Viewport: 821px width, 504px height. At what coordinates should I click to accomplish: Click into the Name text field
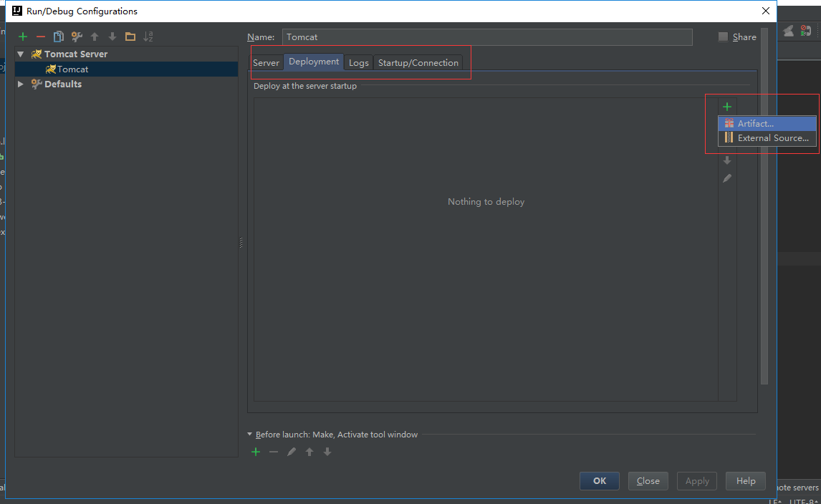click(487, 37)
